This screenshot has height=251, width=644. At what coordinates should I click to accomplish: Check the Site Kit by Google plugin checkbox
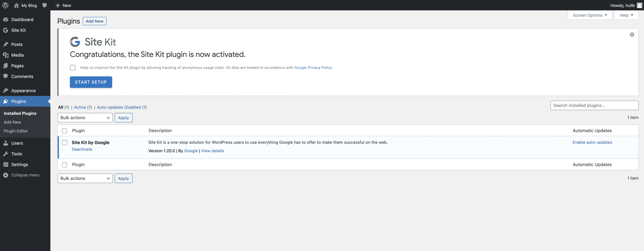pyautogui.click(x=65, y=142)
